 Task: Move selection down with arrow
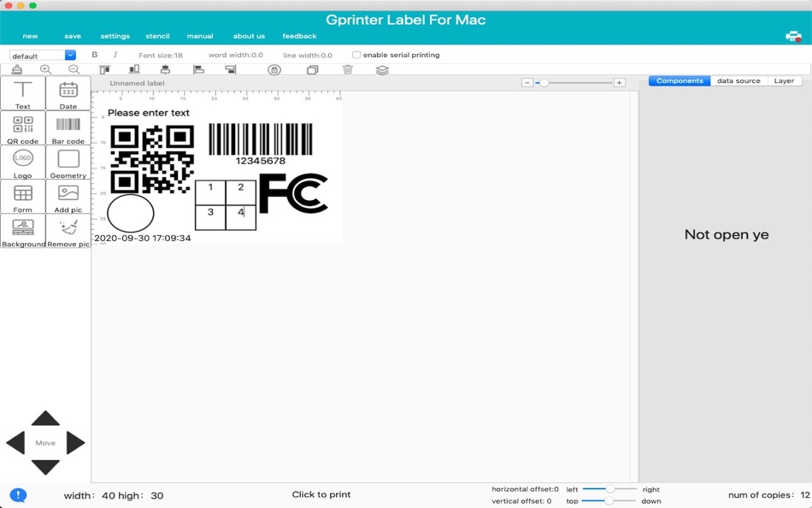(45, 467)
